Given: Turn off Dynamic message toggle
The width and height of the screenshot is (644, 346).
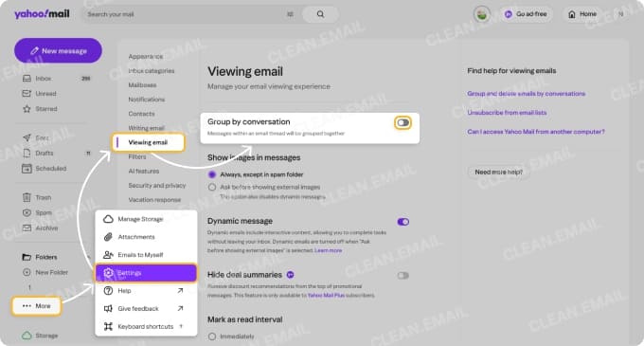Looking at the screenshot, I should click(402, 223).
